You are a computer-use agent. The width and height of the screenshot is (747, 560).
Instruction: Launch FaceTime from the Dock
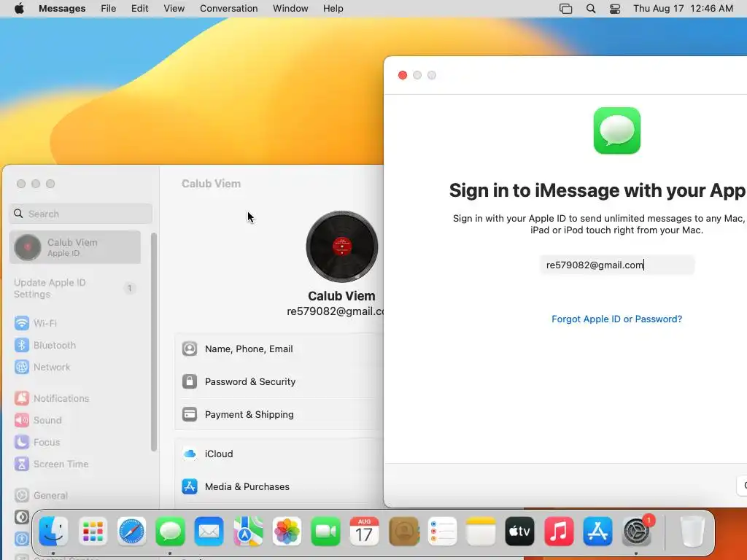[x=326, y=531]
